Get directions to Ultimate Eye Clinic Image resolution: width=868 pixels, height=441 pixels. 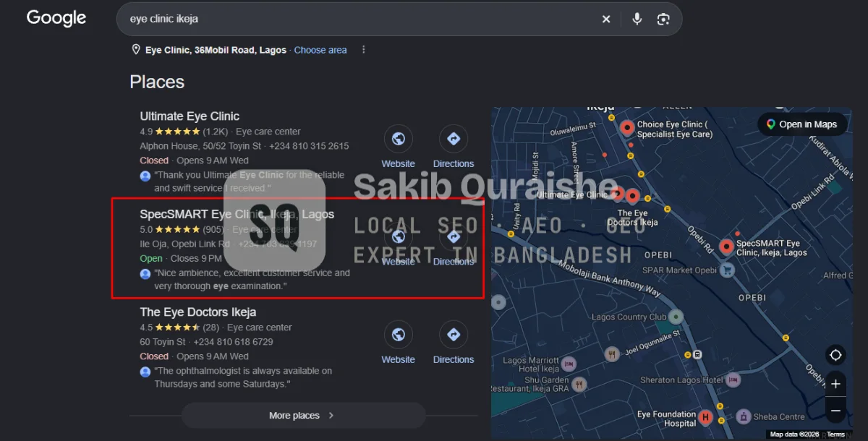pos(454,138)
